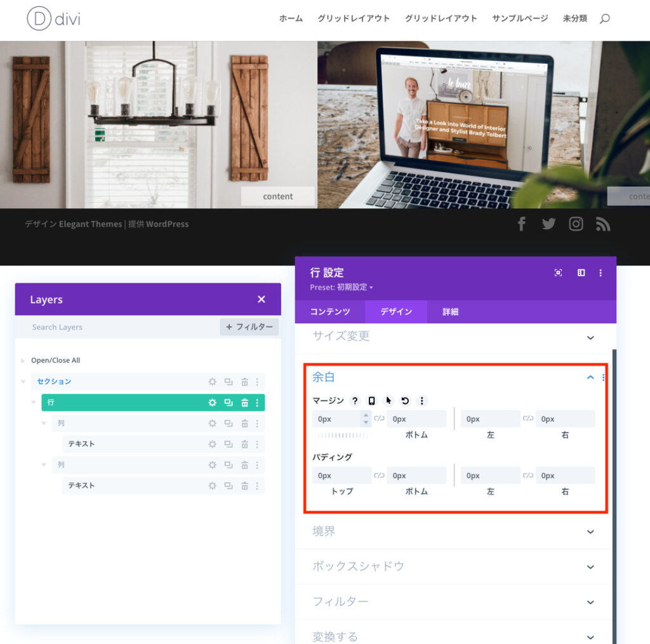650x644 pixels.
Task: Switch to the 詳細 tab
Action: coord(450,312)
